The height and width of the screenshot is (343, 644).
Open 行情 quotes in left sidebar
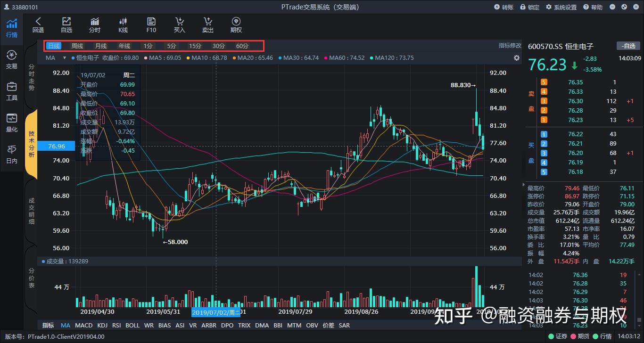[x=12, y=28]
